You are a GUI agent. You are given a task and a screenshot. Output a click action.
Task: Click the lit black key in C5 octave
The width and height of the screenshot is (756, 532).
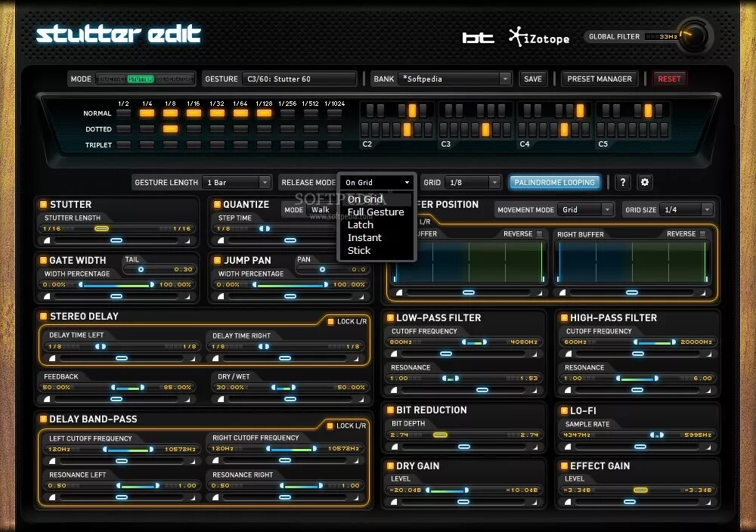point(648,111)
